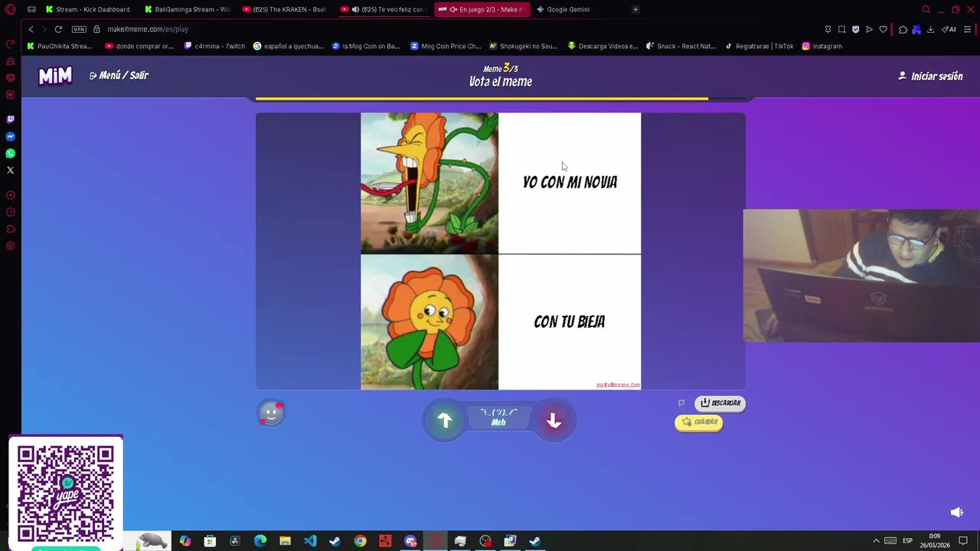Switch ESP keyboard language

click(x=907, y=541)
